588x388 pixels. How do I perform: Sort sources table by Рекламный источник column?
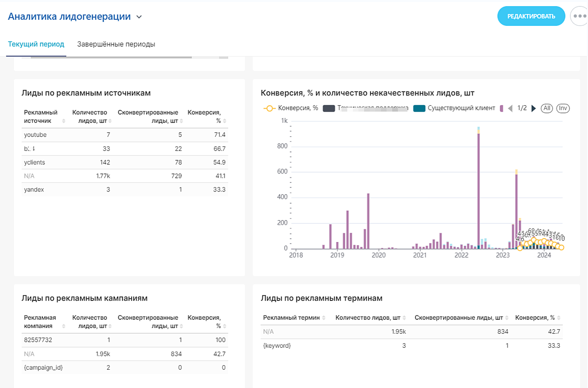64,121
